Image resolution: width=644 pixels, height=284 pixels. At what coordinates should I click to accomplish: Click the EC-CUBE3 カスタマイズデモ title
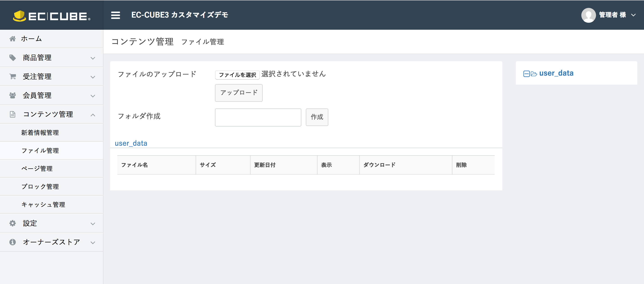point(180,15)
